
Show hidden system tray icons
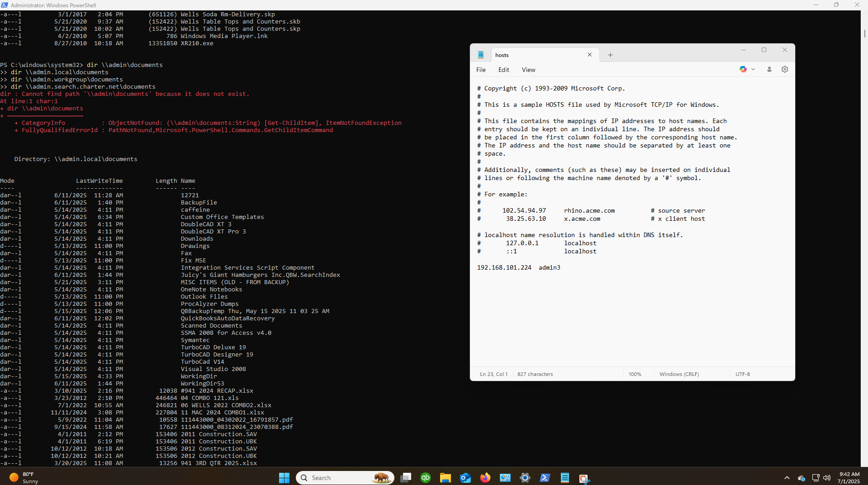pyautogui.click(x=787, y=478)
